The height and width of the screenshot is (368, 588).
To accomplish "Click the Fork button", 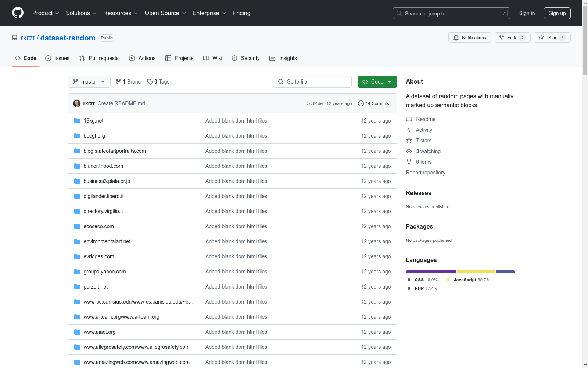I will [512, 38].
